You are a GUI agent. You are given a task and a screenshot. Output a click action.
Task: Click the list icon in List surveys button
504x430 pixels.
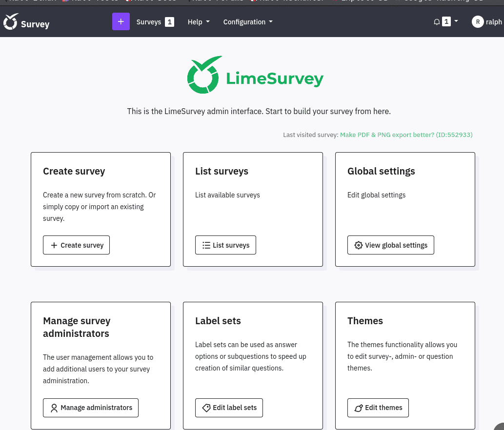point(206,245)
